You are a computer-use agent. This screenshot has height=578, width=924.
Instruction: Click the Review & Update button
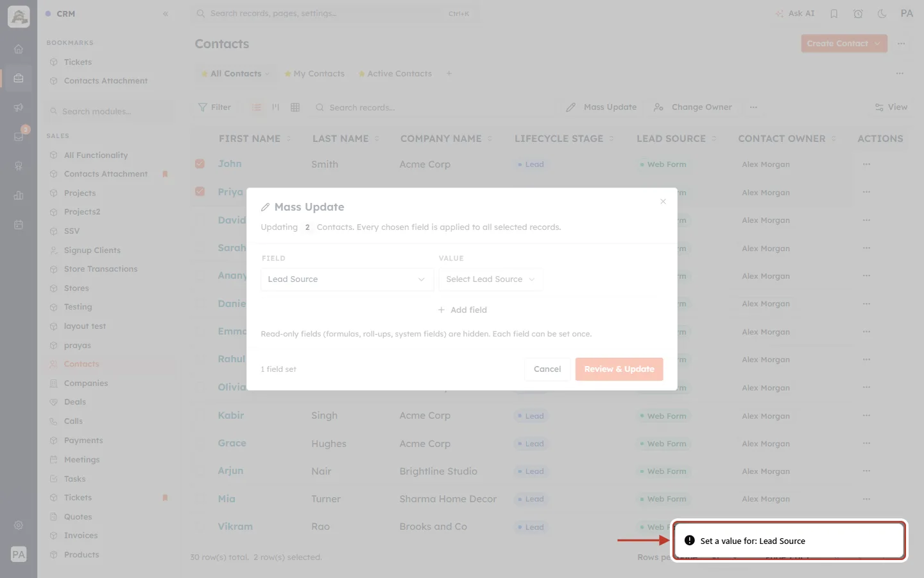619,369
